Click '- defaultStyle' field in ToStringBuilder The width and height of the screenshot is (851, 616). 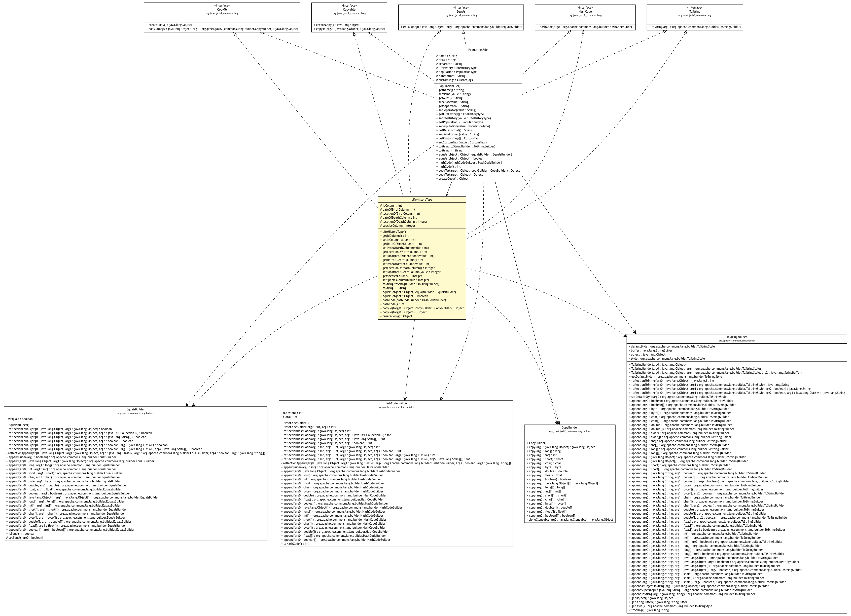672,347
